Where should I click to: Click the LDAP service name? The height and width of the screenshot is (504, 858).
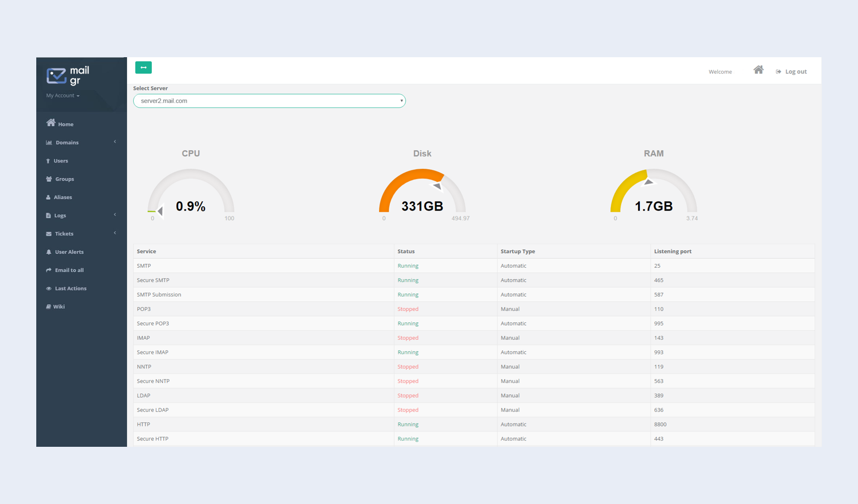(143, 396)
